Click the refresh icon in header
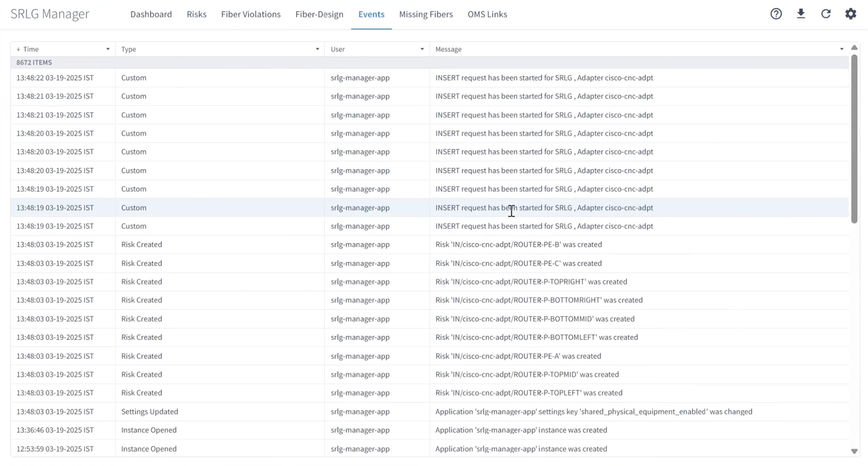The height and width of the screenshot is (466, 868). coord(825,14)
